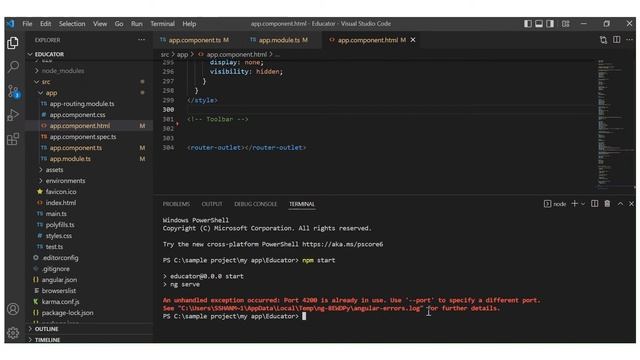Open the Selection menu
Screen dimensions: 640x360
point(72,24)
